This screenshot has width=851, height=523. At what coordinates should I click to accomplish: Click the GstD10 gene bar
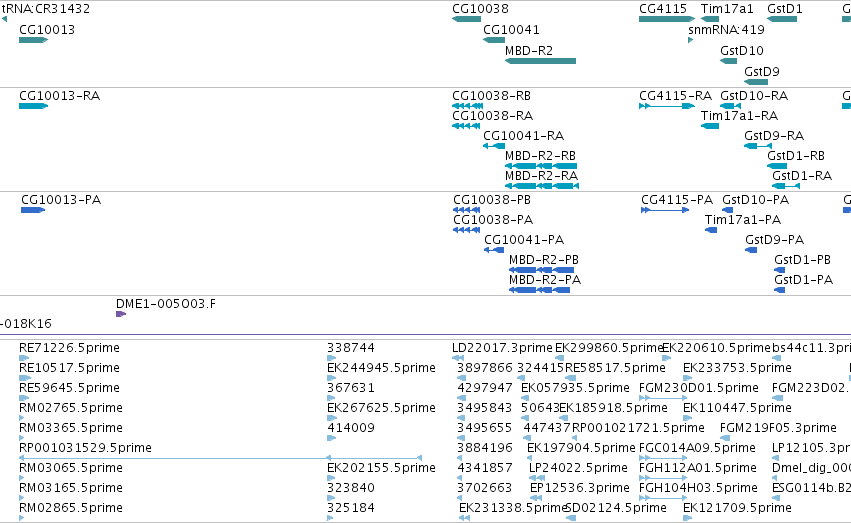point(728,61)
